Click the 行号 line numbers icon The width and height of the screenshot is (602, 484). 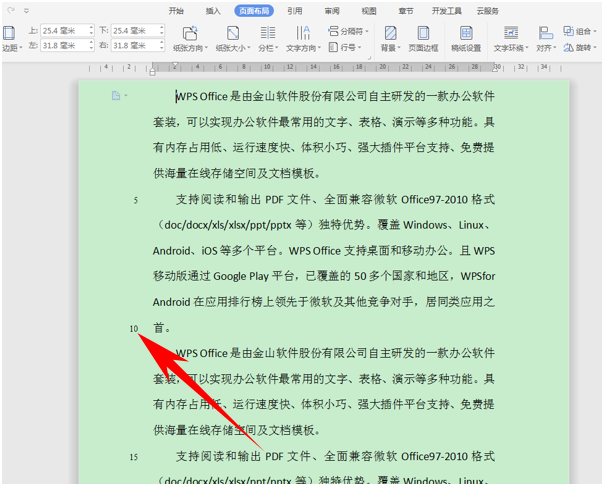pyautogui.click(x=333, y=47)
